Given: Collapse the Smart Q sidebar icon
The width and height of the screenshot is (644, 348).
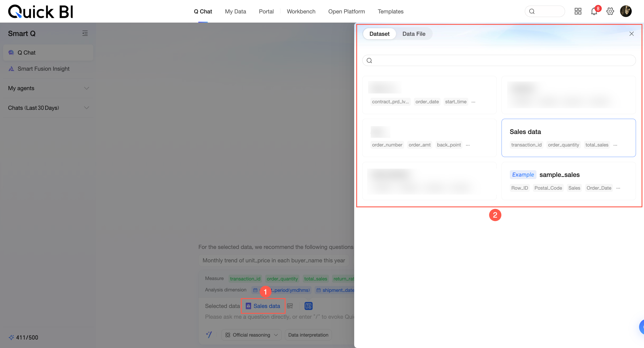Looking at the screenshot, I should point(85,33).
